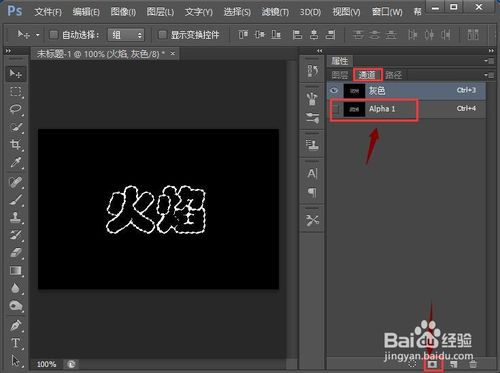Select the Eyedropper tool
This screenshot has height=373, width=500.
[15, 162]
